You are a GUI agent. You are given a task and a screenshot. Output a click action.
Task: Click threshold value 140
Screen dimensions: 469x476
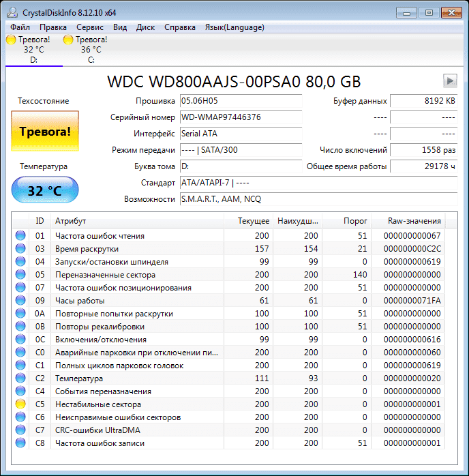click(x=360, y=275)
